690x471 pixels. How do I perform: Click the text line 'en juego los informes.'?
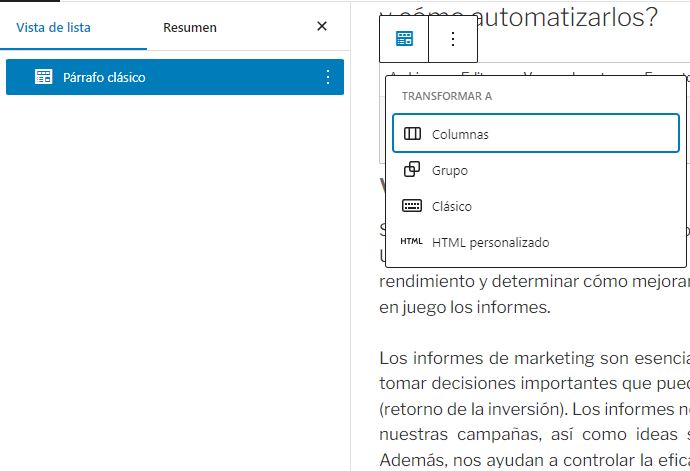click(465, 307)
